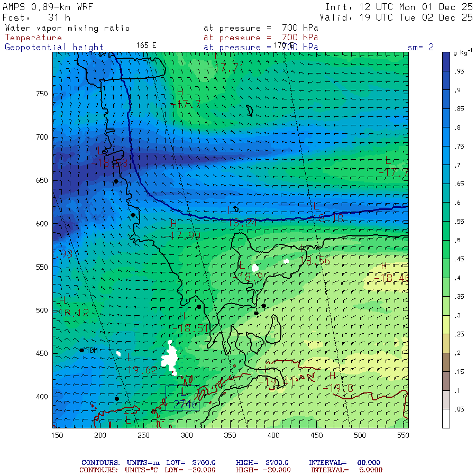Pick the yellow swatch between .3 and .25
This screenshot has height=476, width=476.
(x=446, y=325)
